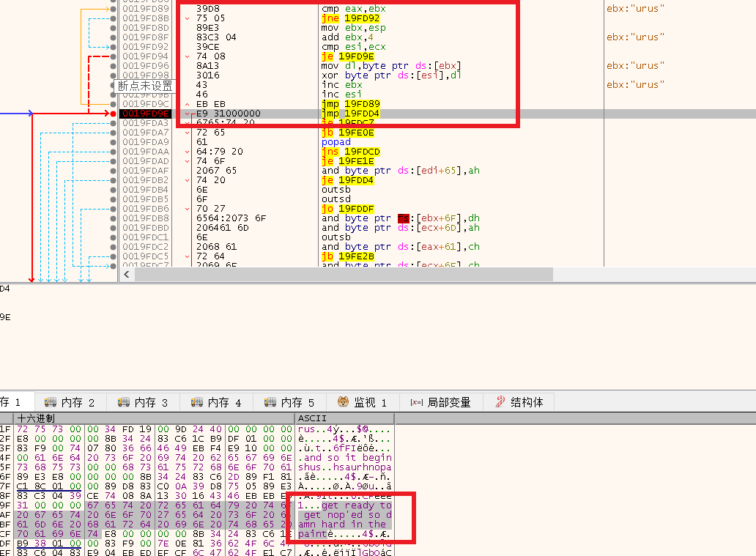Select address 0019FDAA in the disassembly
This screenshot has width=756, height=556.
point(146,152)
